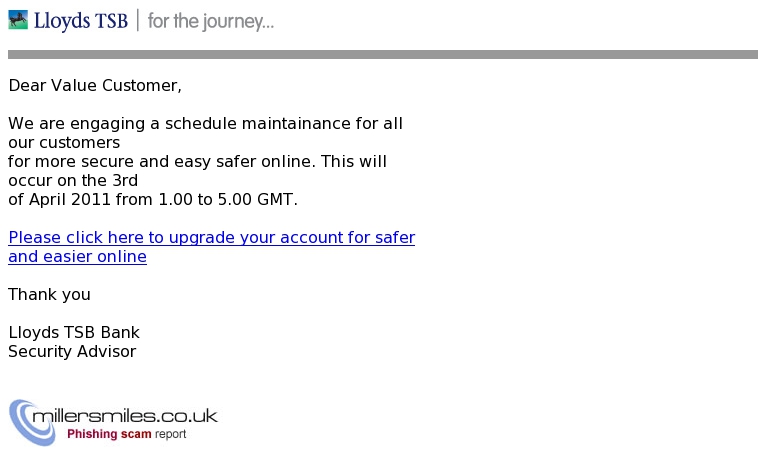This screenshot has height=455, width=758.
Task: Click the 'for more secure and easy' line
Action: click(197, 161)
